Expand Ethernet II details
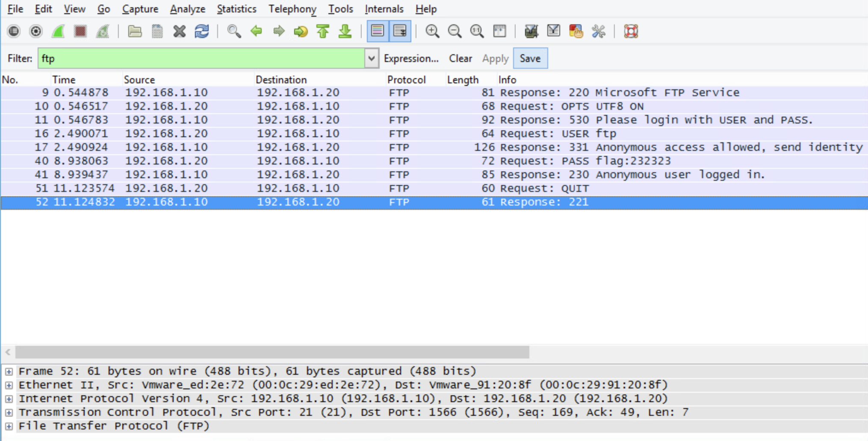Screen dimensions: 868x441 pos(9,385)
